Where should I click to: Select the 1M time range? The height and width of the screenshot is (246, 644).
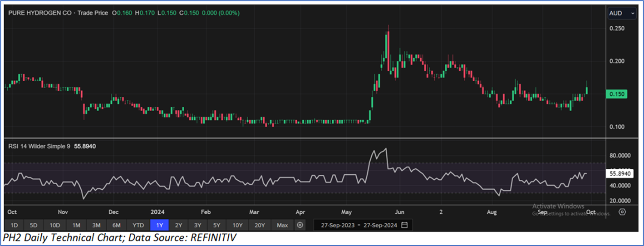click(76, 225)
